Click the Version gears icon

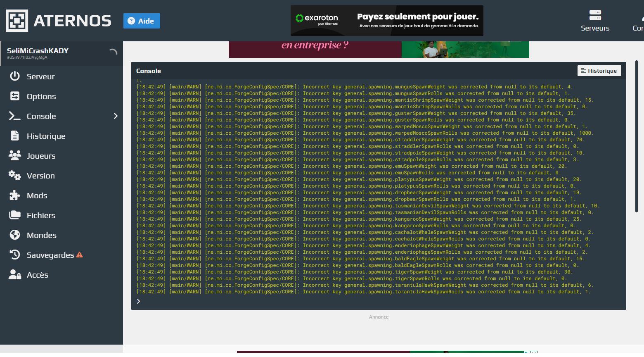(x=15, y=175)
